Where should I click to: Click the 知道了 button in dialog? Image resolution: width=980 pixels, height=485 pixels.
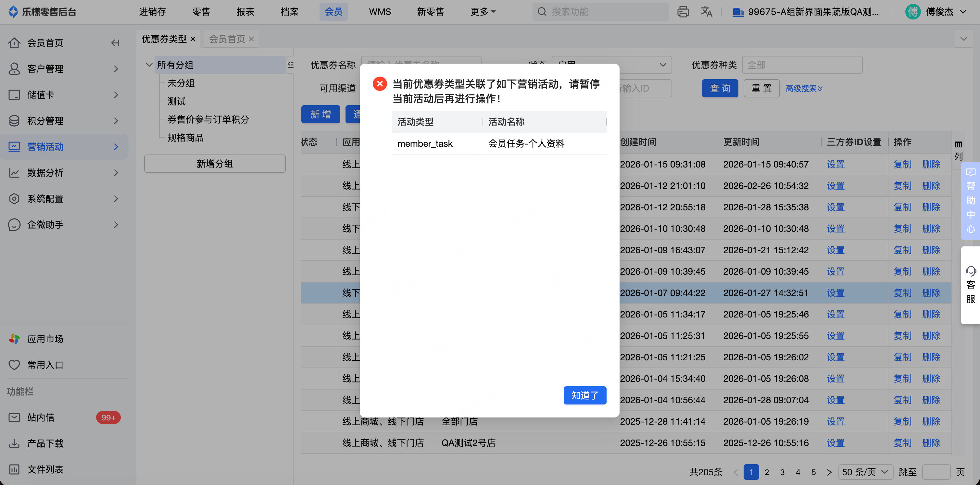pyautogui.click(x=584, y=395)
